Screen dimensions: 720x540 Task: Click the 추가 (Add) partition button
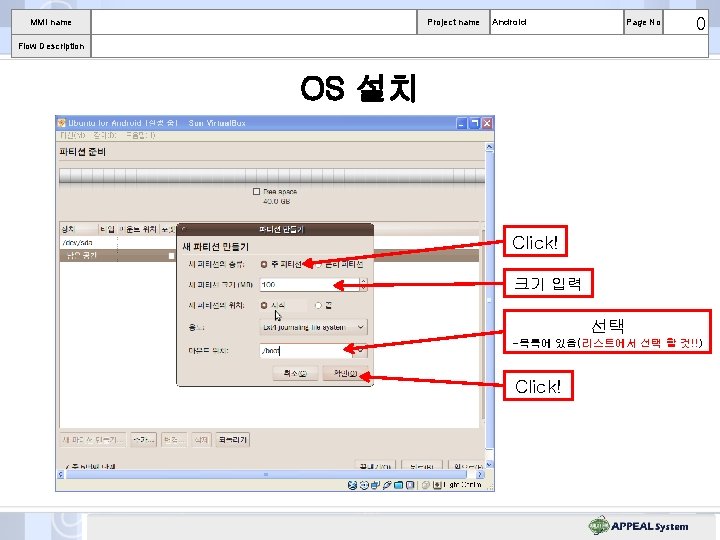[143, 440]
